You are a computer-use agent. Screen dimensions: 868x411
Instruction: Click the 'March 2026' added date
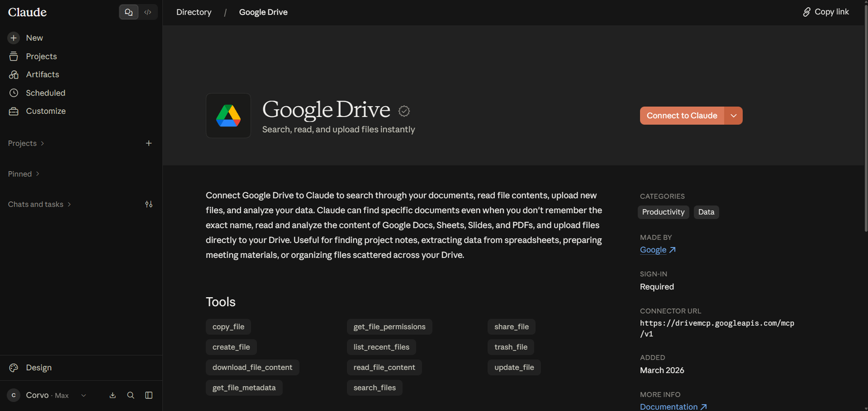662,370
